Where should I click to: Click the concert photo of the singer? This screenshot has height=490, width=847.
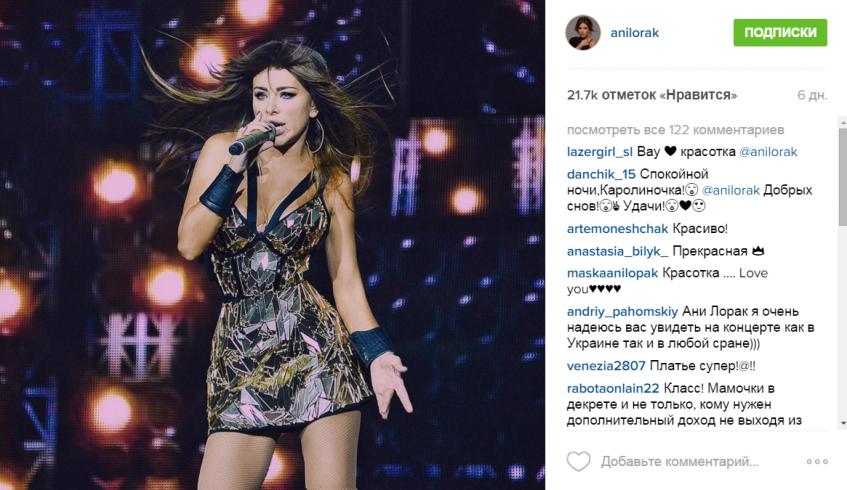[272, 245]
